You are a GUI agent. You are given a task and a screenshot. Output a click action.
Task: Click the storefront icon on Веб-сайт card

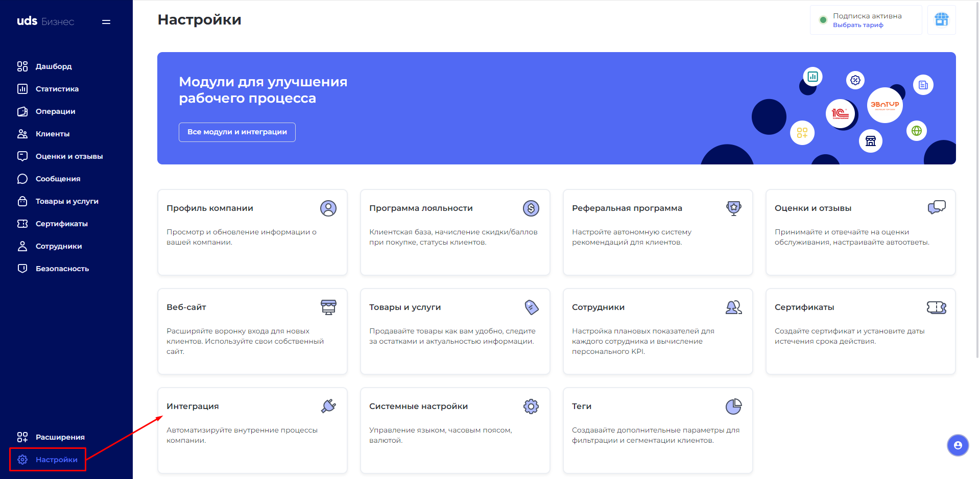click(x=328, y=307)
